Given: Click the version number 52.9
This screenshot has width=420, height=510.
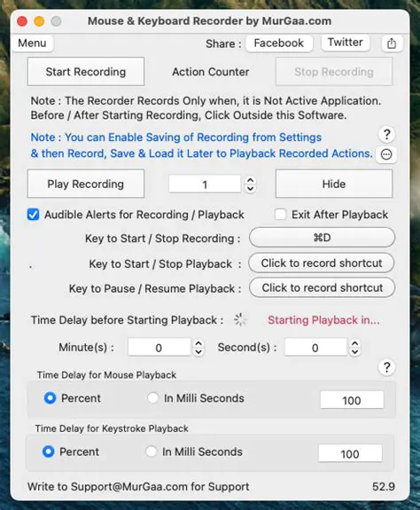Looking at the screenshot, I should click(x=384, y=487).
